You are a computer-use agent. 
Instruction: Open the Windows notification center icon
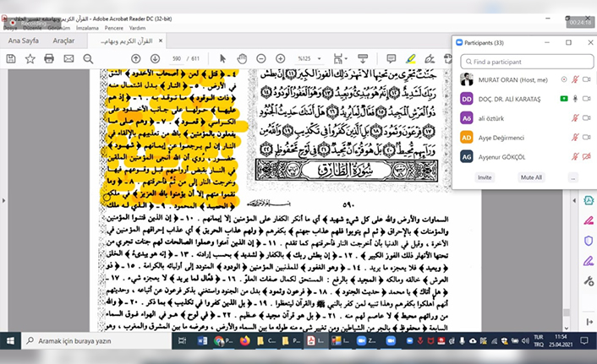pos(584,341)
